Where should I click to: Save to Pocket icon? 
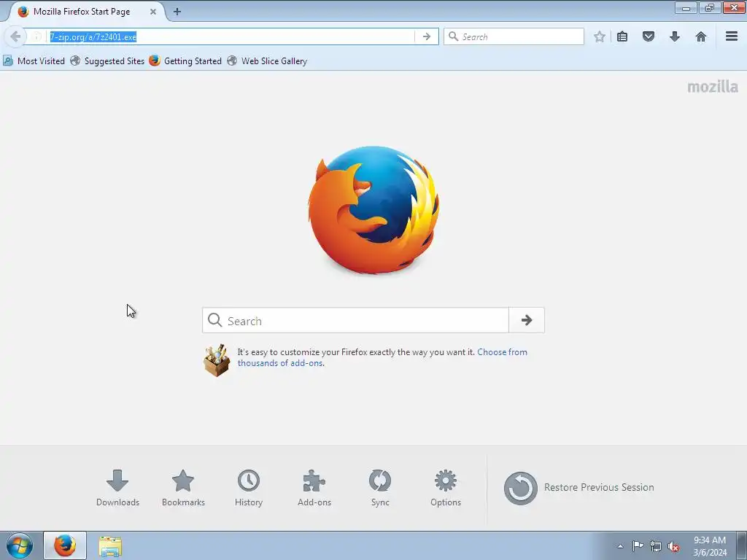(649, 36)
